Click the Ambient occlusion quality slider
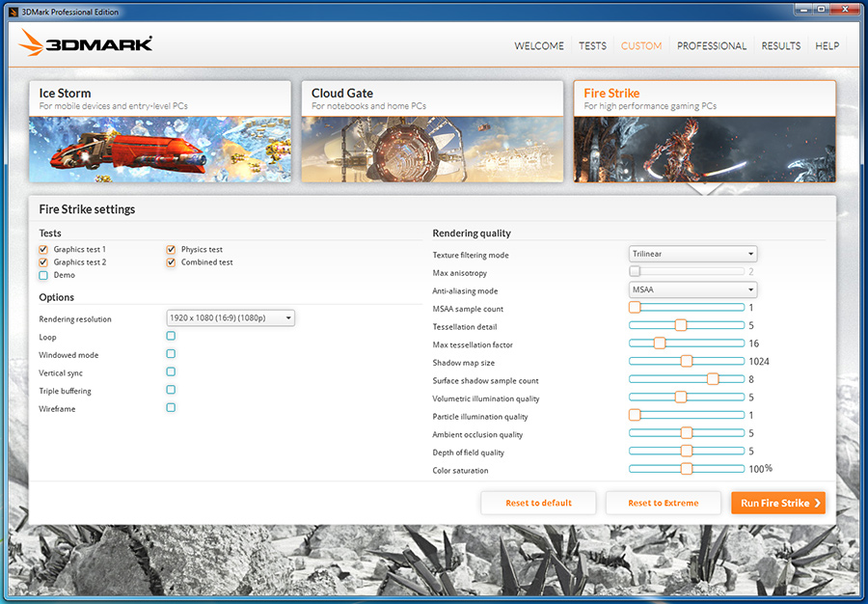This screenshot has height=604, width=868. click(x=687, y=433)
